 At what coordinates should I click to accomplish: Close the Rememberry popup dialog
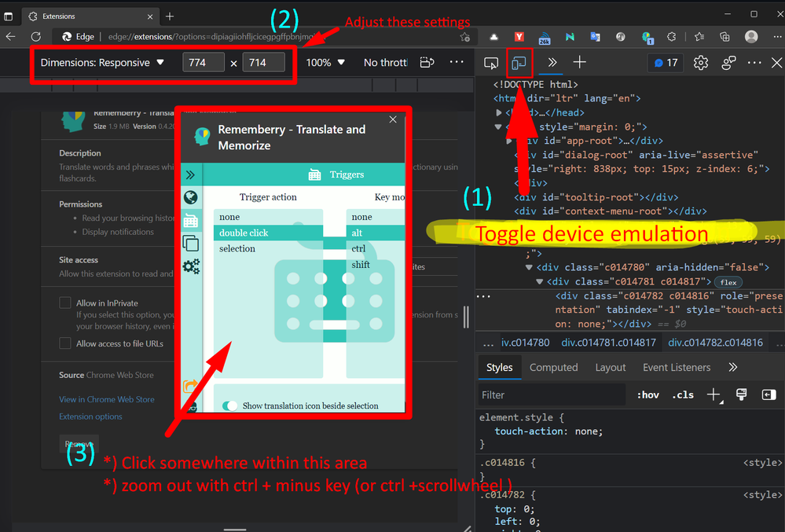[x=393, y=119]
